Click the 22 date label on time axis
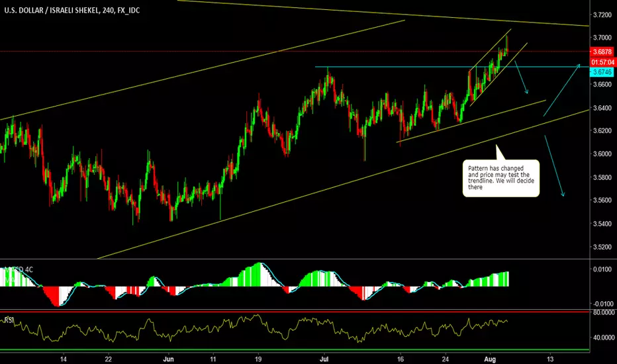 (109, 359)
